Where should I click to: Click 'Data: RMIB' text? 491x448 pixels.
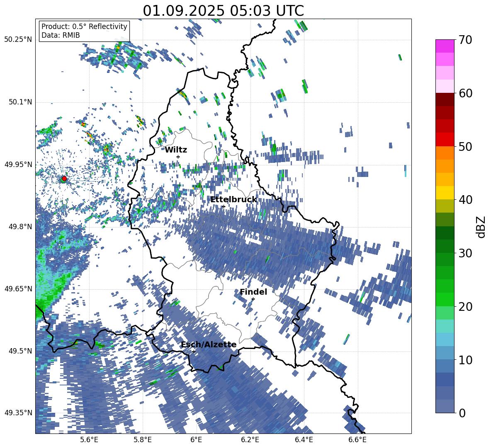[61, 35]
